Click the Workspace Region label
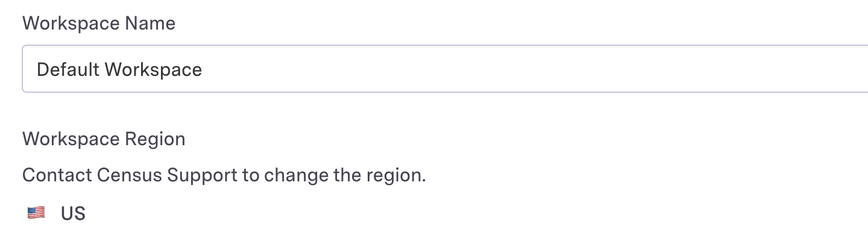Screen dimensions: 868x241 (x=104, y=139)
